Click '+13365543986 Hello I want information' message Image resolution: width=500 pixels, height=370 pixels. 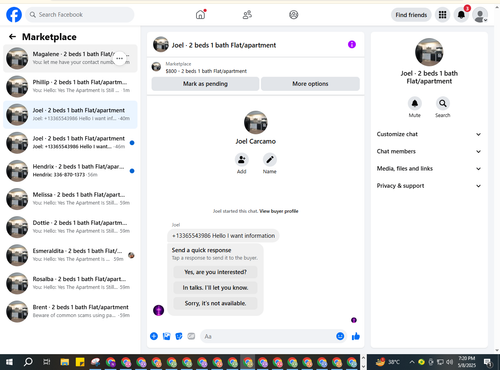coord(223,236)
